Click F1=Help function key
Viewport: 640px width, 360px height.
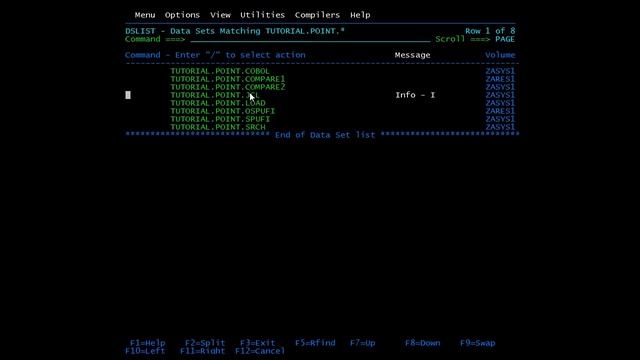(x=147, y=343)
